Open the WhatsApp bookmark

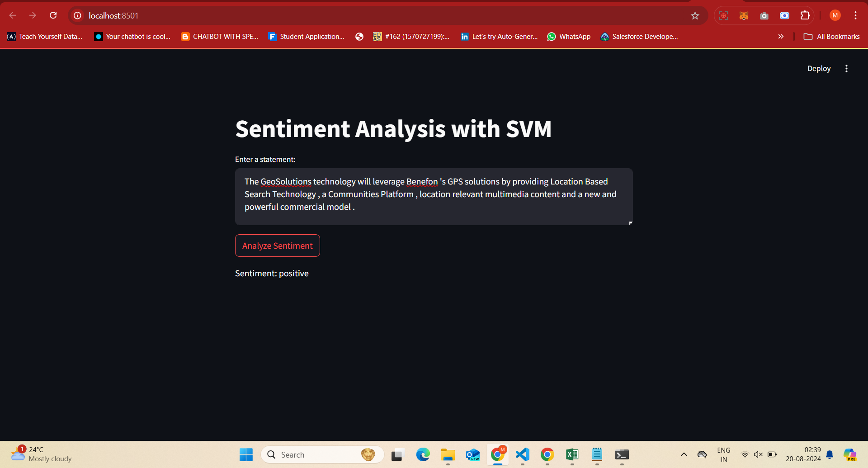[x=569, y=37]
